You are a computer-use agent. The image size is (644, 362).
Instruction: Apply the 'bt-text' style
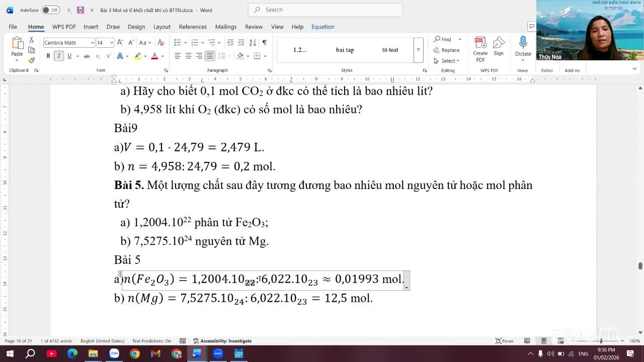pos(390,50)
